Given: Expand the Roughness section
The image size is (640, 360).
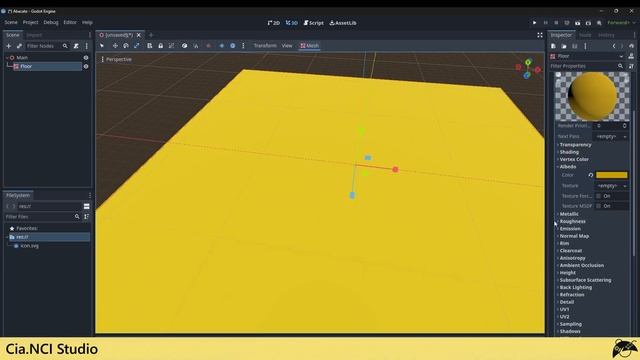Looking at the screenshot, I should click(572, 221).
